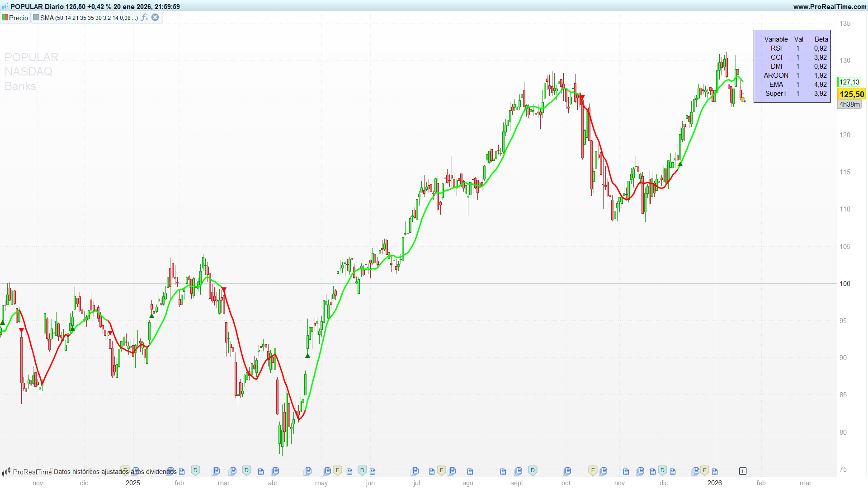Screen dimensions: 868x488
Task: Remove the SMA indicator with X icon
Action: [155, 18]
